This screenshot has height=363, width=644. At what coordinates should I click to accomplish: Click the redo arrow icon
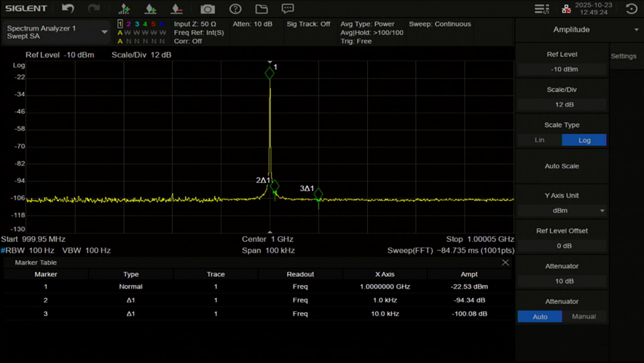tap(94, 9)
